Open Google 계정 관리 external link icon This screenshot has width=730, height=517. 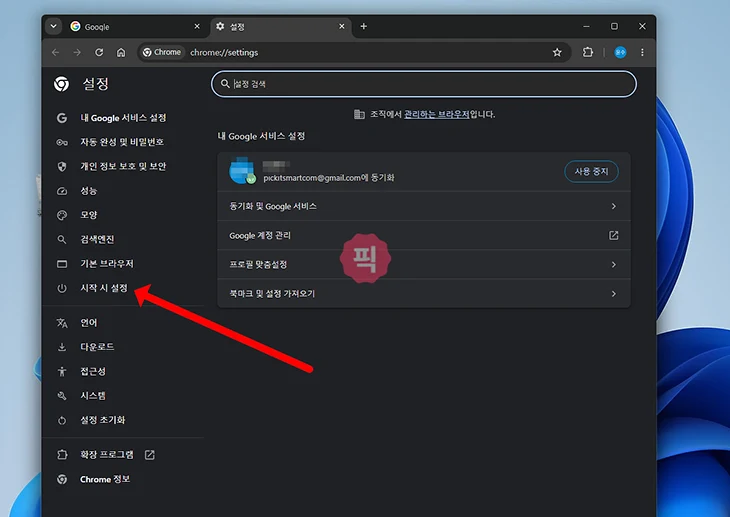coord(614,235)
